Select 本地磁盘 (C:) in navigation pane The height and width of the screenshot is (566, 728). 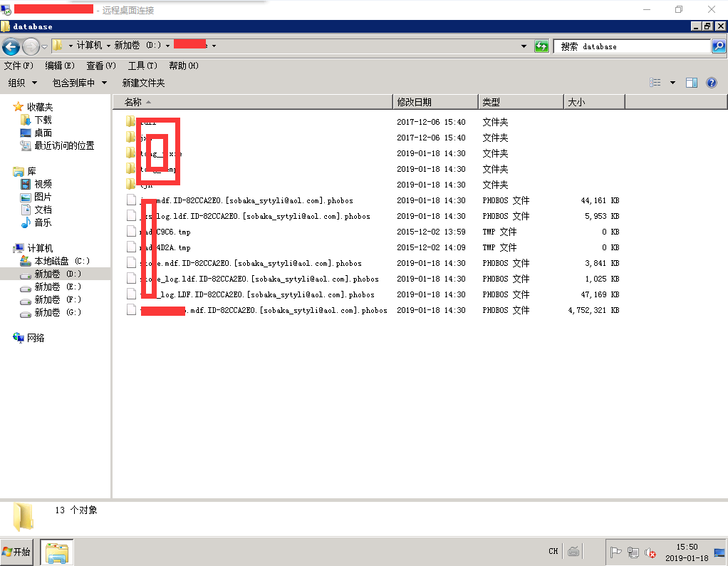(x=62, y=261)
